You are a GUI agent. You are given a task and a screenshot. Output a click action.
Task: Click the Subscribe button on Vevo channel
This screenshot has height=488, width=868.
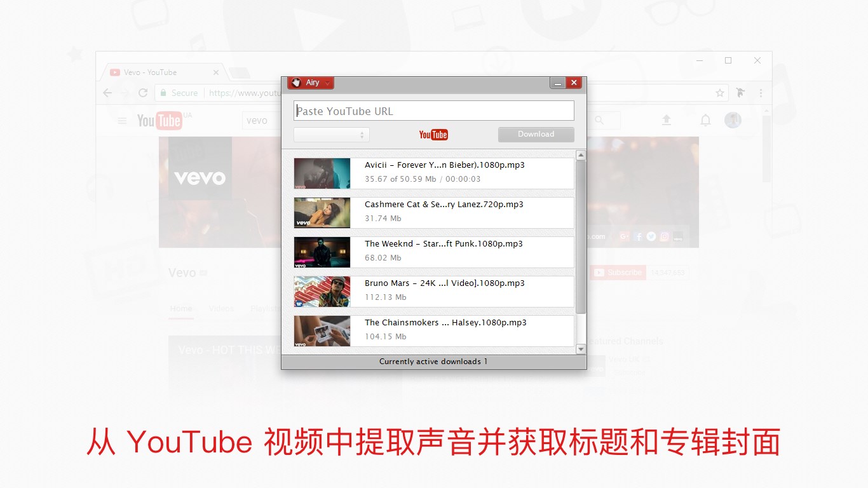[x=618, y=273]
